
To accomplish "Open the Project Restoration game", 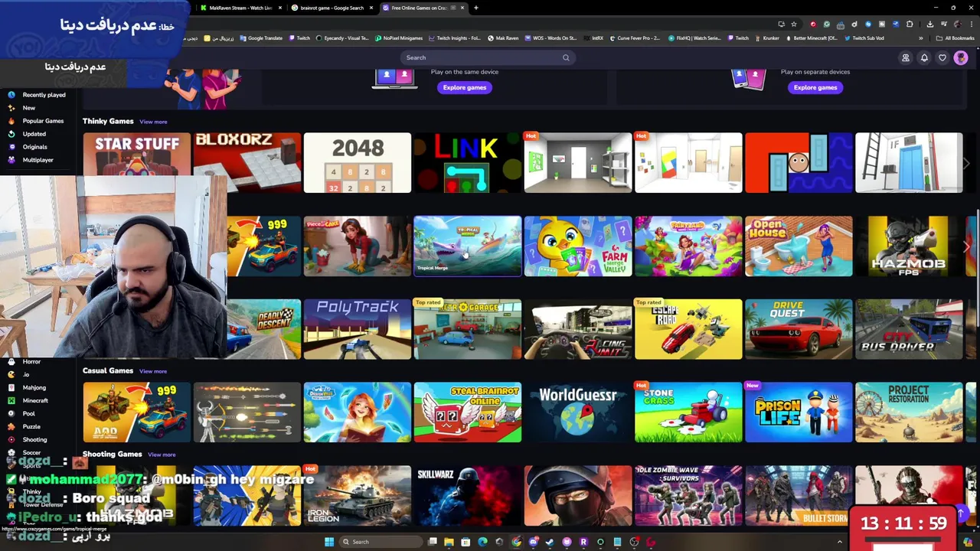I will 909,412.
